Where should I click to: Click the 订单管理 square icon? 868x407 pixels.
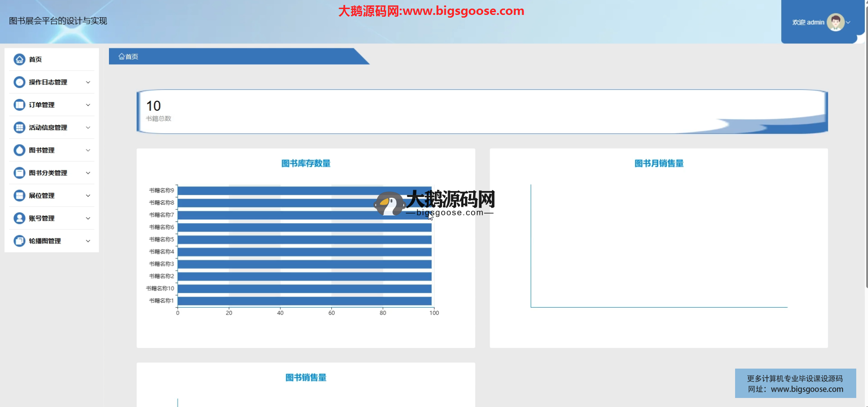tap(19, 105)
